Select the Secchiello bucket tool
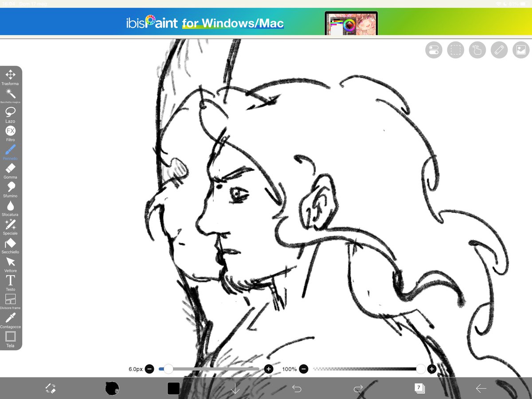 pos(10,245)
